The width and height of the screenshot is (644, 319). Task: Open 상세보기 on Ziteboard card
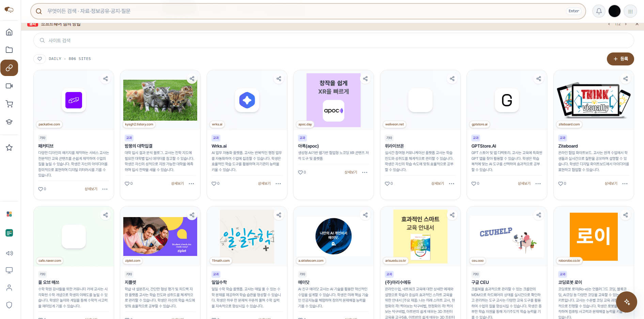611,183
